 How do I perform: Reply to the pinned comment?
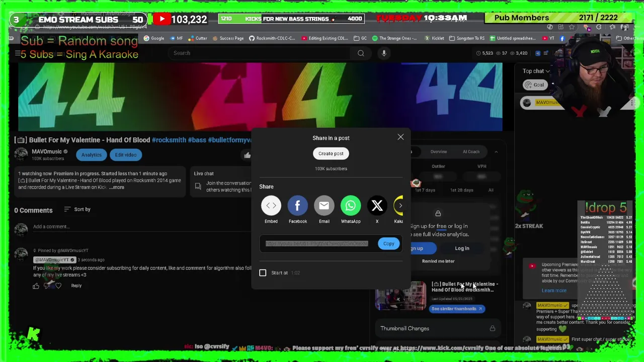pyautogui.click(x=76, y=286)
